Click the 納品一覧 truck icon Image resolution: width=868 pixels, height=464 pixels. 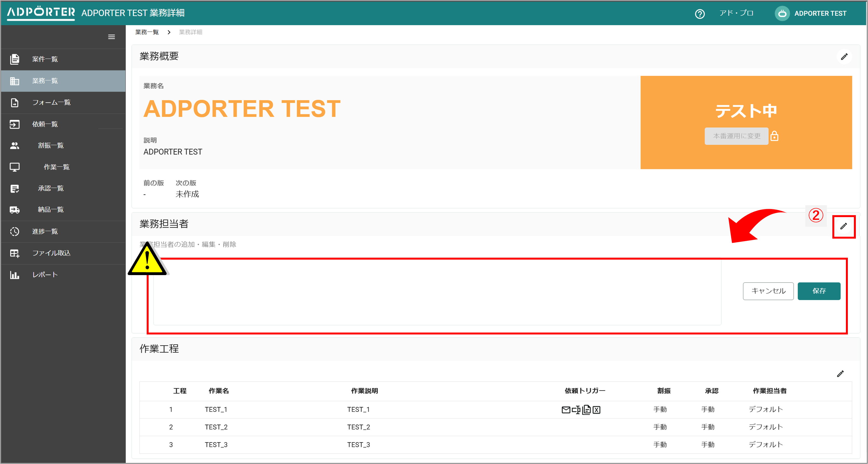click(x=14, y=210)
